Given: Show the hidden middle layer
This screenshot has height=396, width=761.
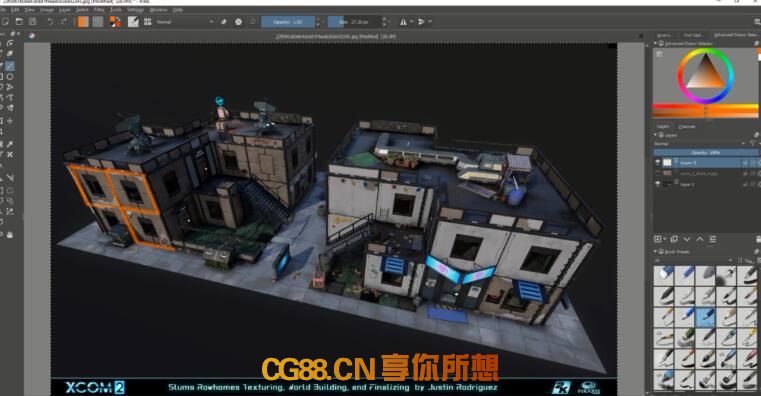Looking at the screenshot, I should pos(658,173).
